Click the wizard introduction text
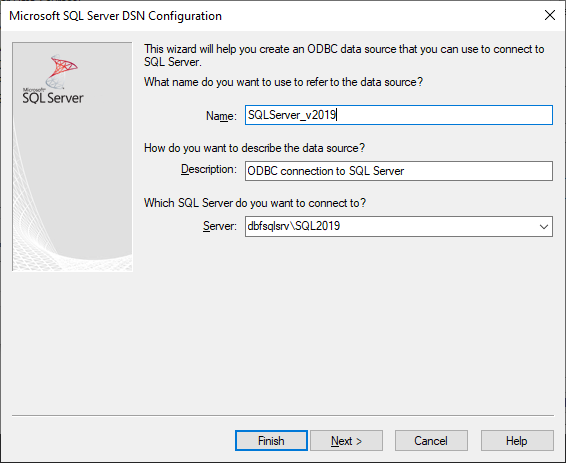Image resolution: width=568 pixels, height=463 pixels. (344, 55)
